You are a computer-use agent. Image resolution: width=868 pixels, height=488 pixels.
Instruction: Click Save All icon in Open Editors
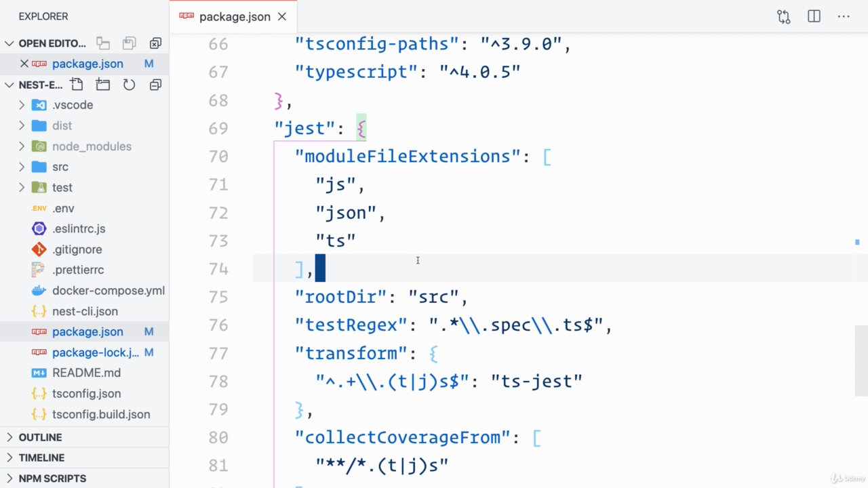click(129, 43)
